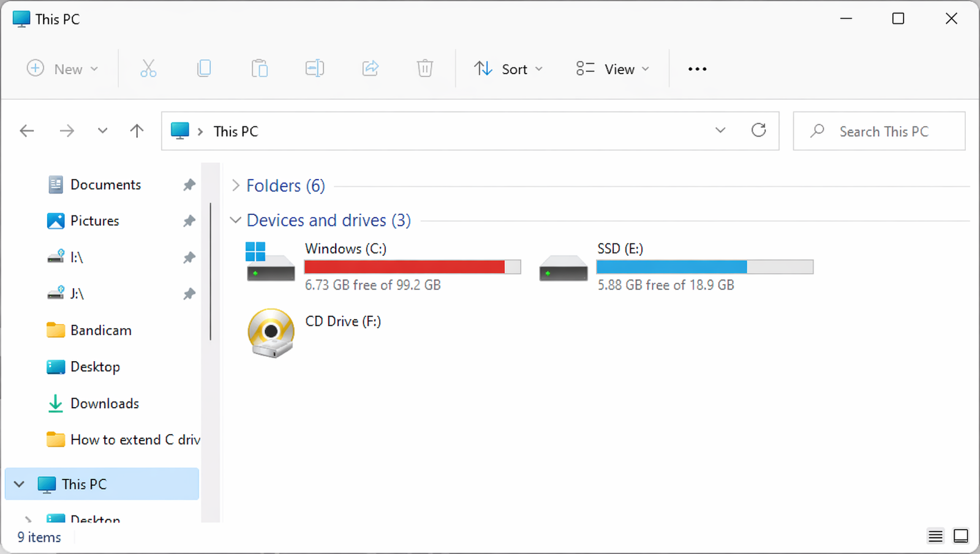
Task: Maximize the This PC window
Action: point(898,18)
